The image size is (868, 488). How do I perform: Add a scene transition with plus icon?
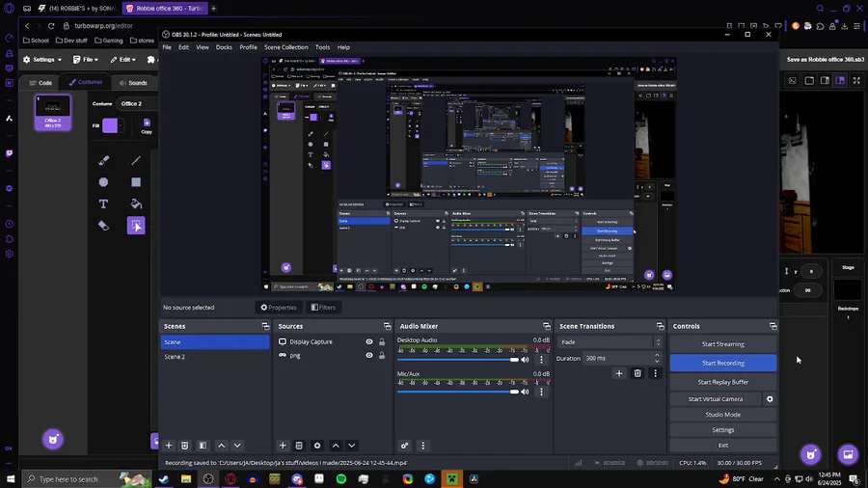(619, 373)
